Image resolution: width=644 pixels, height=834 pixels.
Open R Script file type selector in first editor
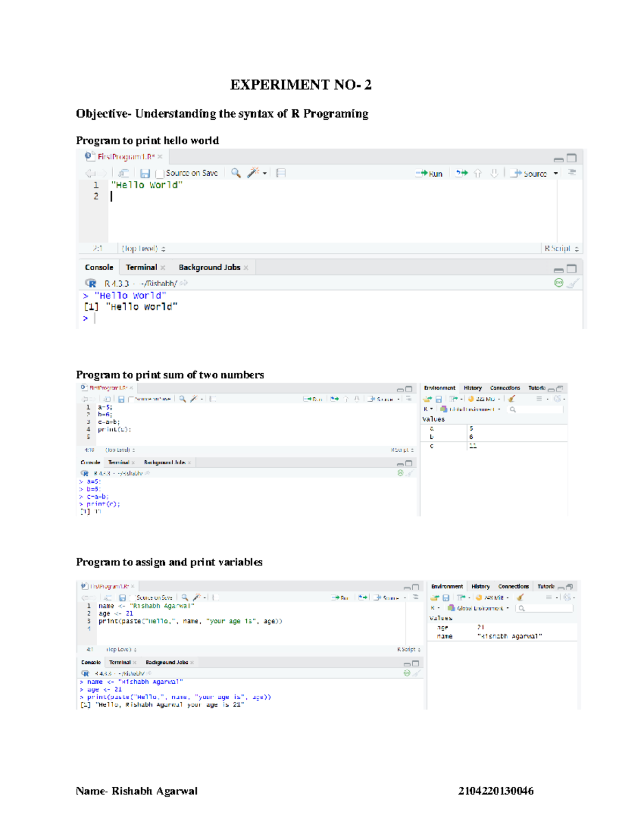[x=561, y=249]
